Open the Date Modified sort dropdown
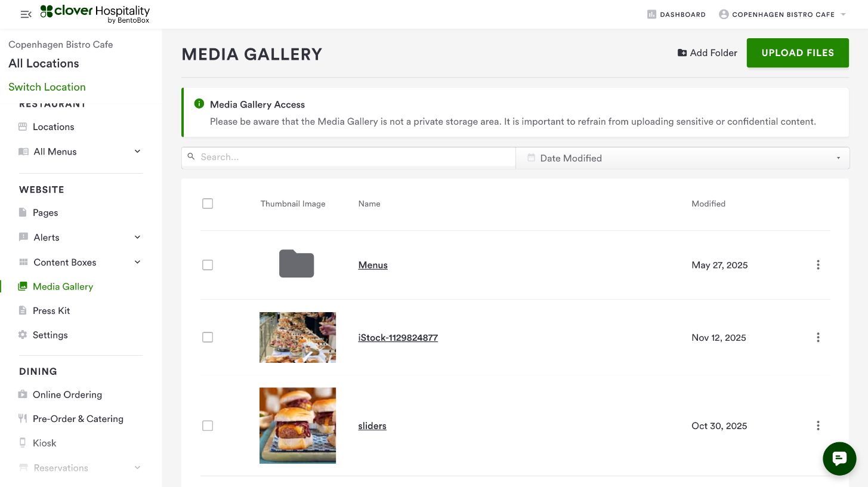This screenshot has width=868, height=487. click(682, 158)
